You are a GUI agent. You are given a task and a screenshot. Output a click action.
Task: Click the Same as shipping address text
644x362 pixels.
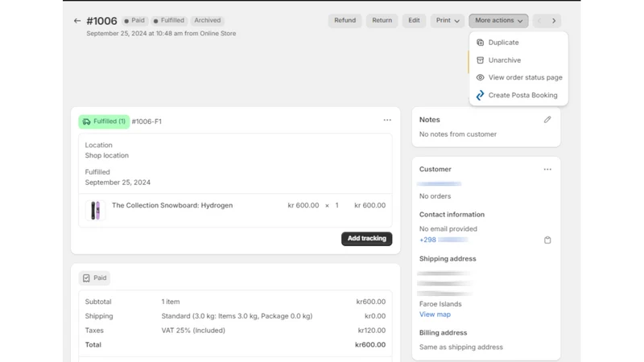460,348
